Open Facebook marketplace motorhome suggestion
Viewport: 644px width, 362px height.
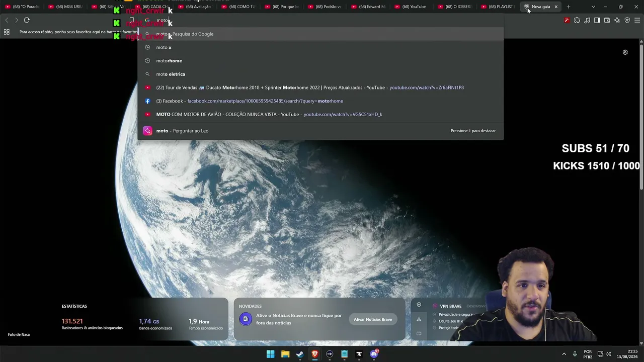coord(320,101)
